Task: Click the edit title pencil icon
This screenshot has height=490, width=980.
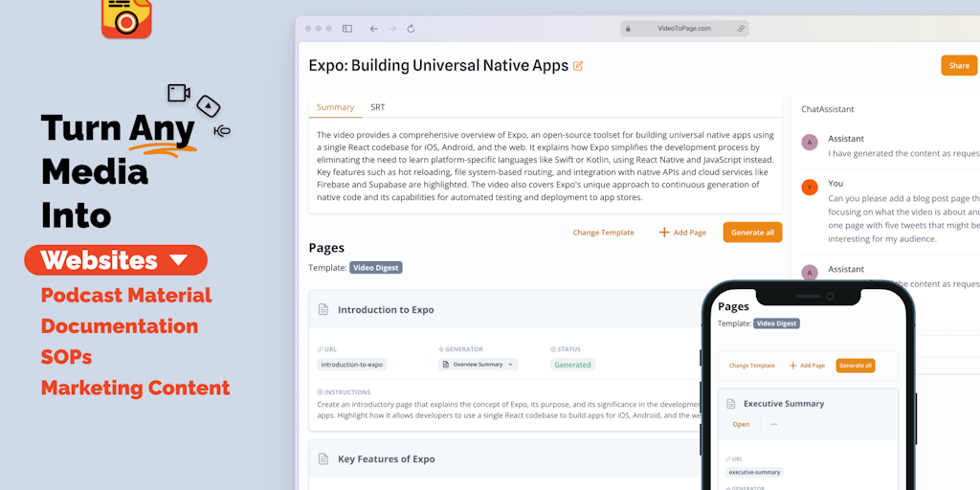Action: 578,66
